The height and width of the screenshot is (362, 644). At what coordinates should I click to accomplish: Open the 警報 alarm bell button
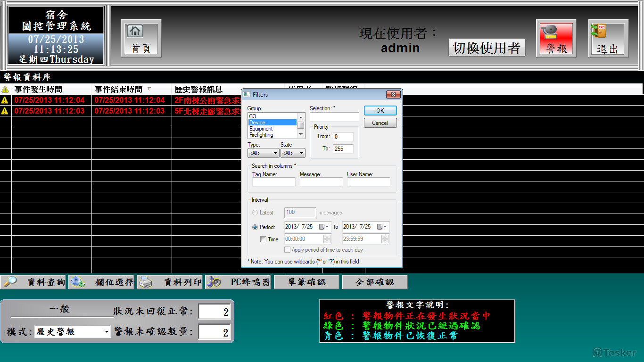pyautogui.click(x=556, y=38)
